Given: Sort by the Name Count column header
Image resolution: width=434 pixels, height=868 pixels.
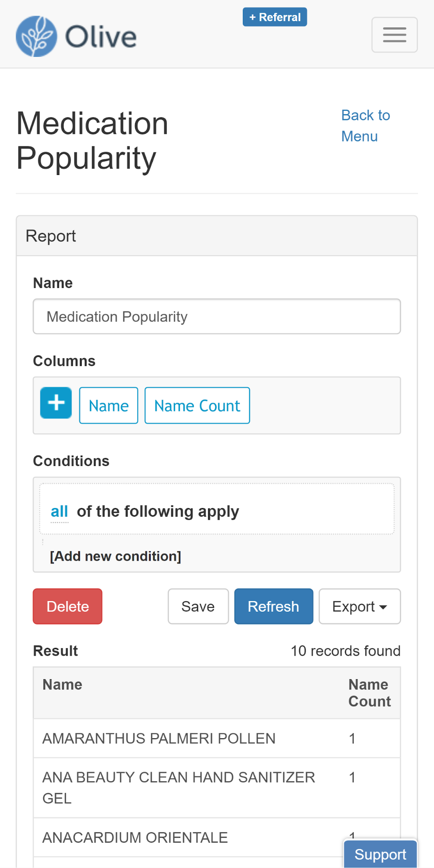Looking at the screenshot, I should point(369,693).
